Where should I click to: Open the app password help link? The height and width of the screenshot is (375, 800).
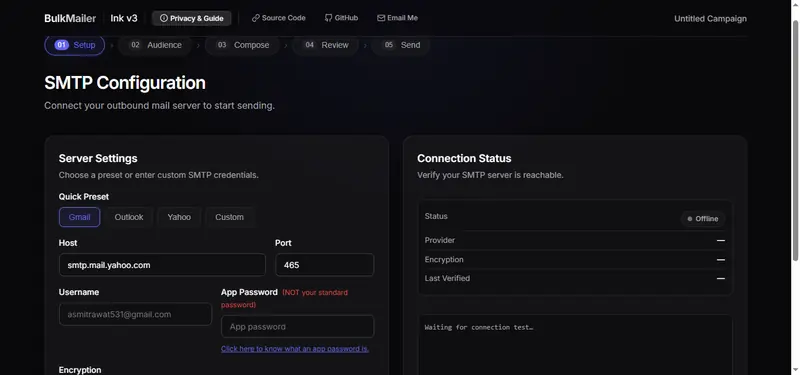pyautogui.click(x=295, y=349)
